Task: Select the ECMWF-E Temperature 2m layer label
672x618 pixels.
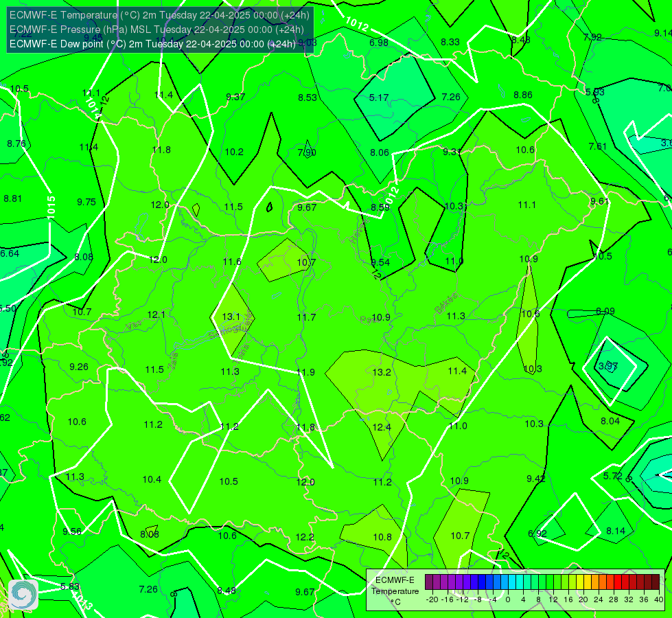Action: (159, 15)
